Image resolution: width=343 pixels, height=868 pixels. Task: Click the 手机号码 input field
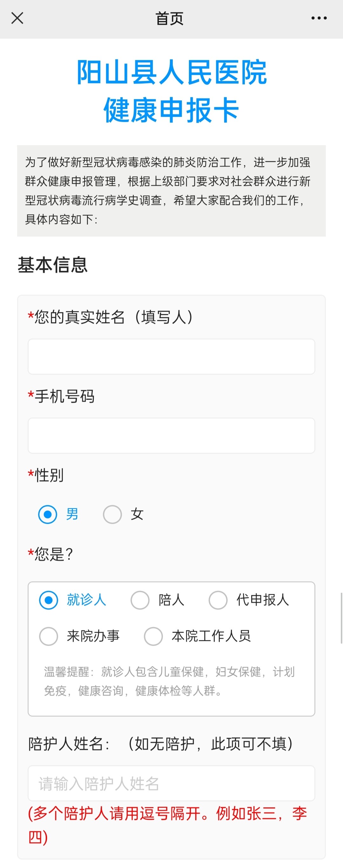(x=171, y=436)
